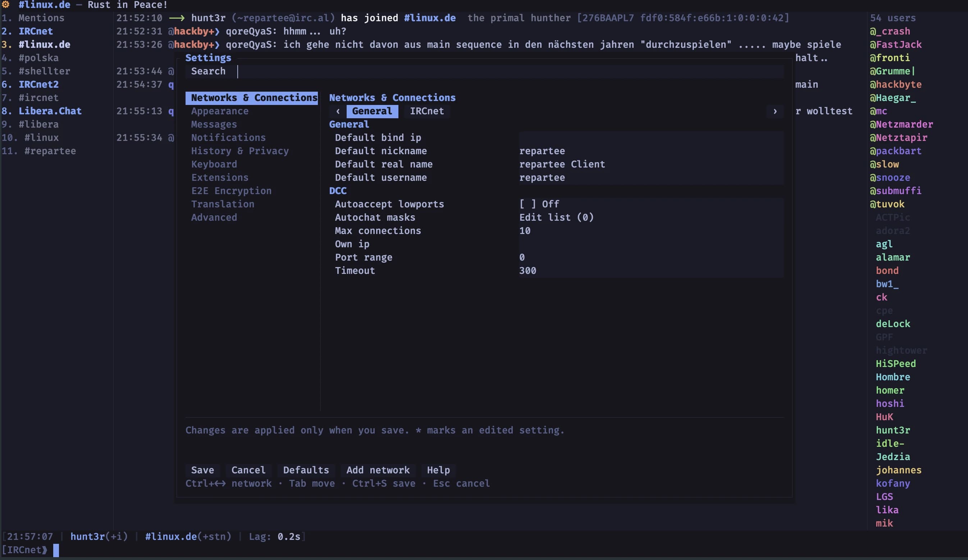Click the Defaults button

pos(306,471)
